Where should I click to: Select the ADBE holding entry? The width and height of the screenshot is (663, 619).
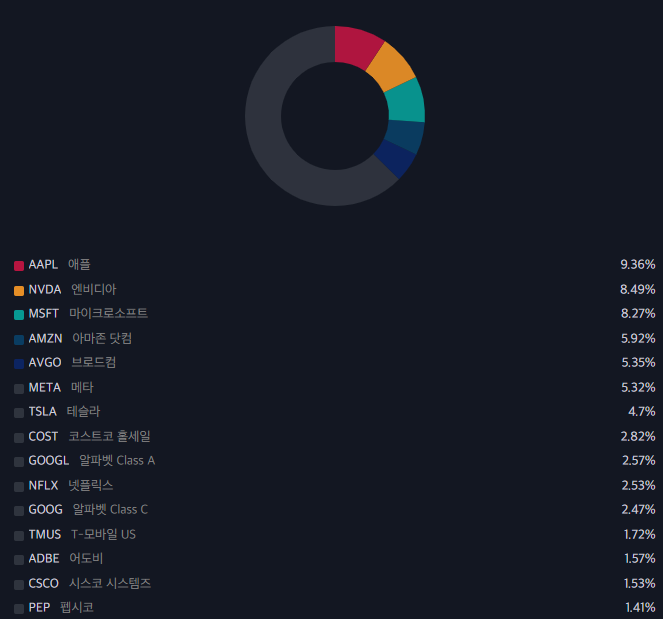point(334,559)
